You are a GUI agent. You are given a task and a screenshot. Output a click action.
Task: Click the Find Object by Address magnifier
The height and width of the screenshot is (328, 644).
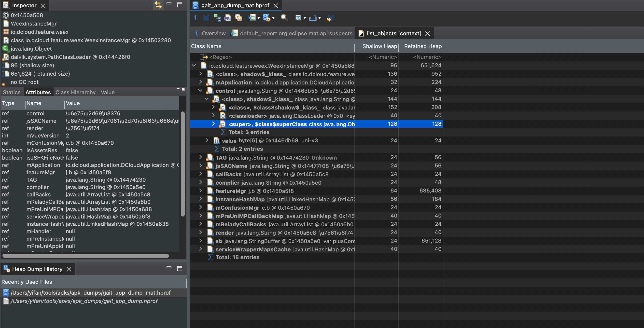[284, 18]
